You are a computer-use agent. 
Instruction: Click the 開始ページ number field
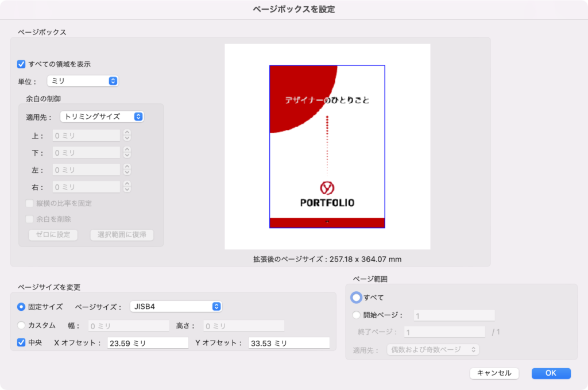(454, 315)
